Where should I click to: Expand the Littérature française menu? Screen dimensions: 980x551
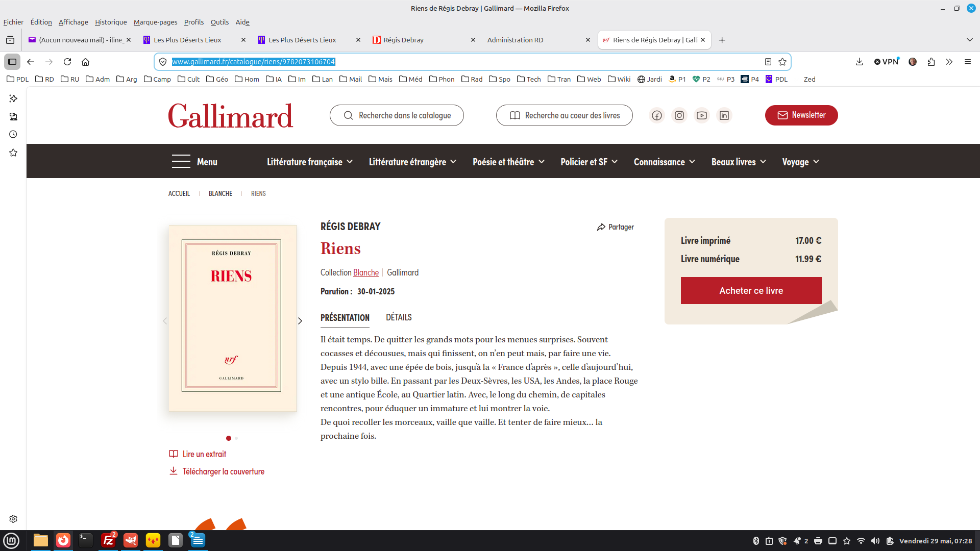click(310, 162)
